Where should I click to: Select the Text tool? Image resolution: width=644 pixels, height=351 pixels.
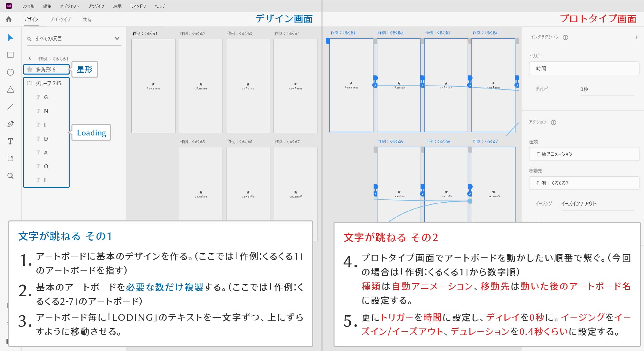click(x=10, y=141)
